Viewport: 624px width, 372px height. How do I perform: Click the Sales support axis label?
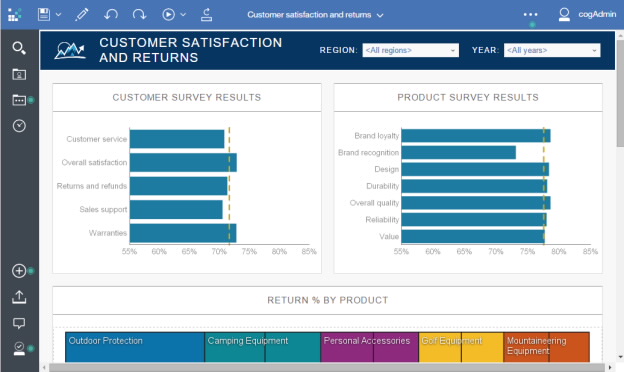point(103,210)
